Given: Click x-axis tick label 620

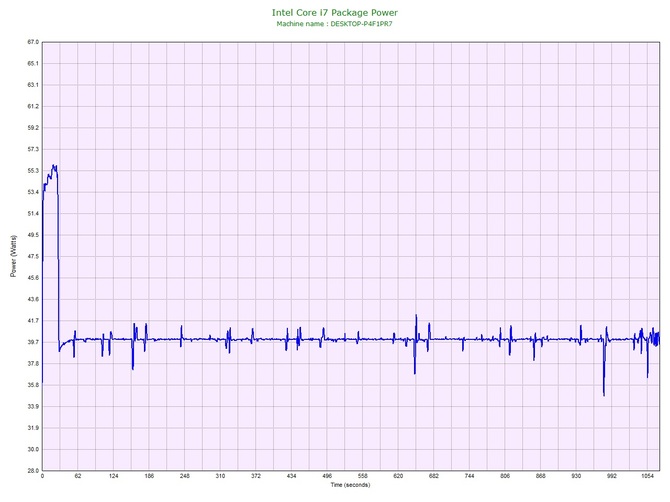Looking at the screenshot, I should (398, 476).
